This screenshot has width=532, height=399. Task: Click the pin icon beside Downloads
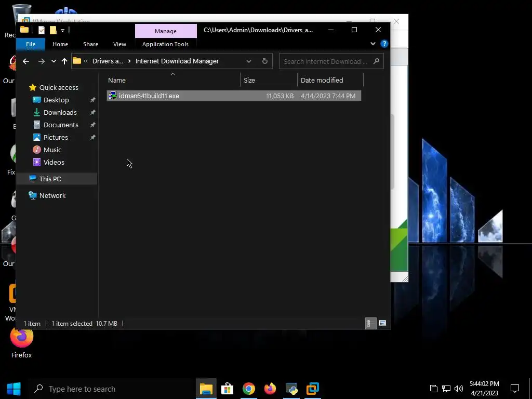click(92, 113)
